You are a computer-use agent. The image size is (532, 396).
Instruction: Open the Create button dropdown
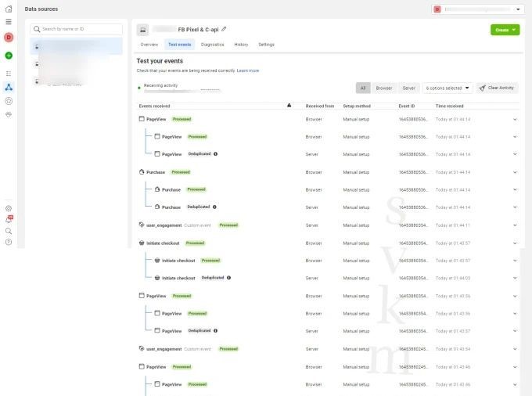tap(505, 30)
